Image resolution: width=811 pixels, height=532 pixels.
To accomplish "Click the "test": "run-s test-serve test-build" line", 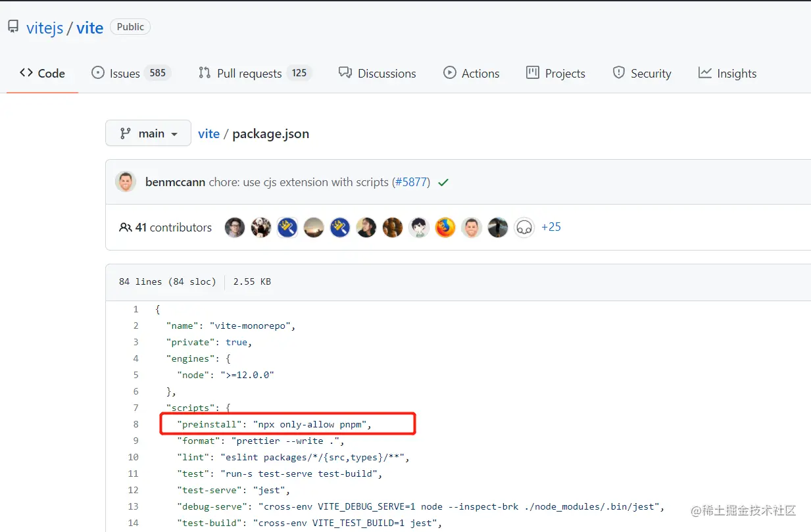I will pos(280,473).
